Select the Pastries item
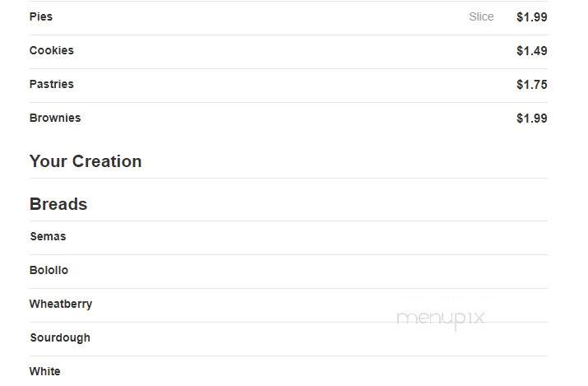This screenshot has height=386, width=588. coord(51,84)
